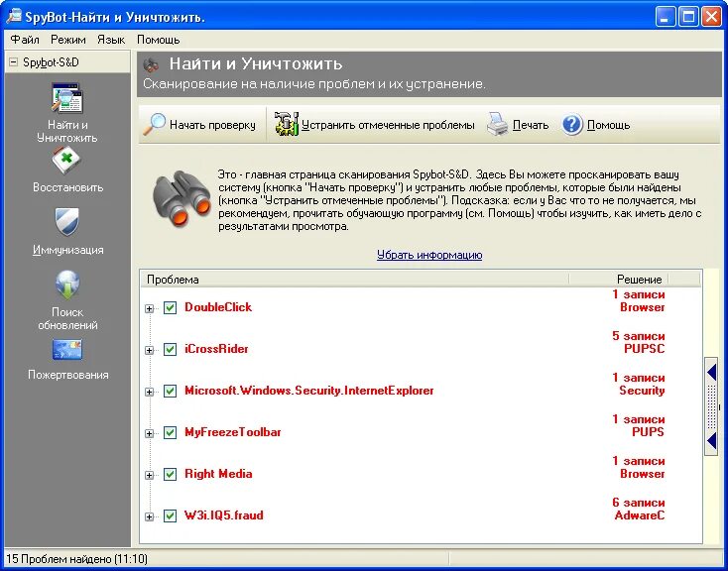Expand the W3i.IQ5.fraud tree entry
728x571 pixels.
click(x=149, y=516)
